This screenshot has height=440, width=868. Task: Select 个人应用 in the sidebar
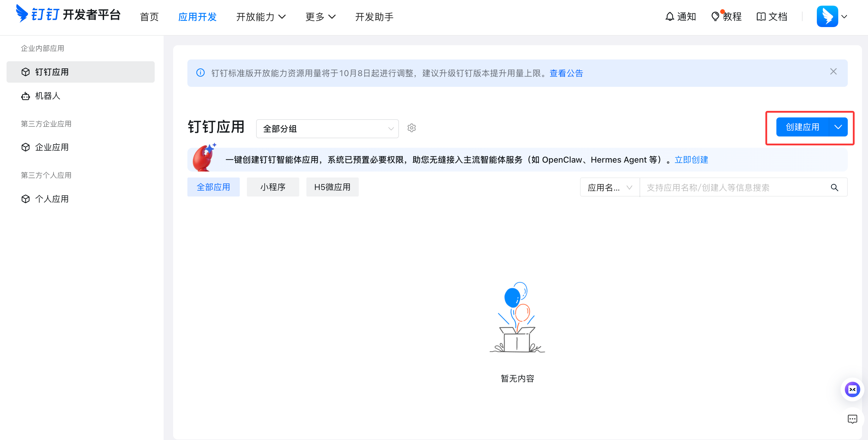coord(81,199)
